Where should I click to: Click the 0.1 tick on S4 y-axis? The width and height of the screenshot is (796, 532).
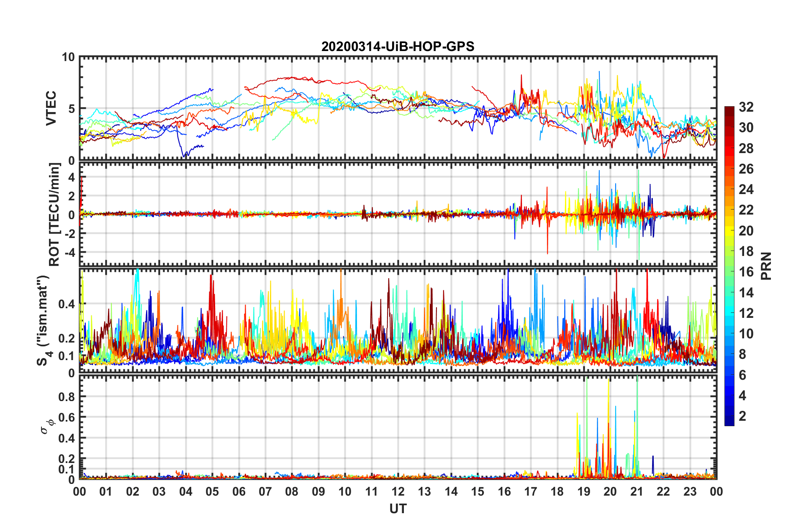click(67, 356)
